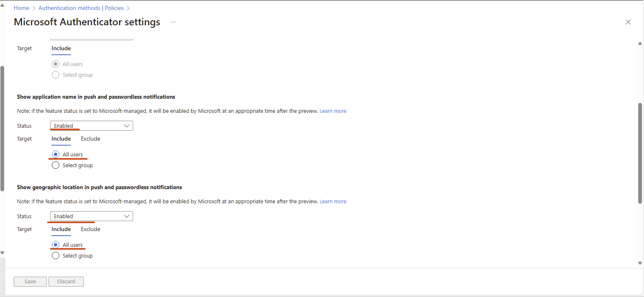Click the left scrollbar up arrow

coord(2,5)
